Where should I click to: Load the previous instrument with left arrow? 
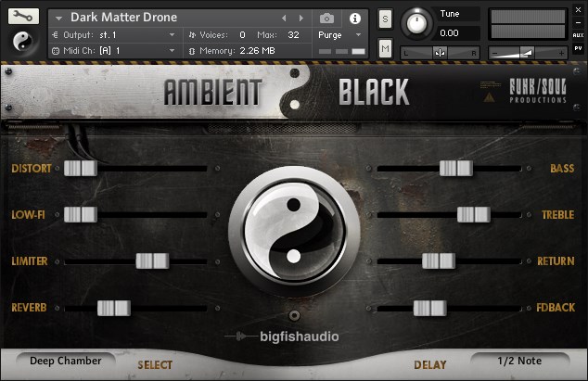[x=285, y=18]
